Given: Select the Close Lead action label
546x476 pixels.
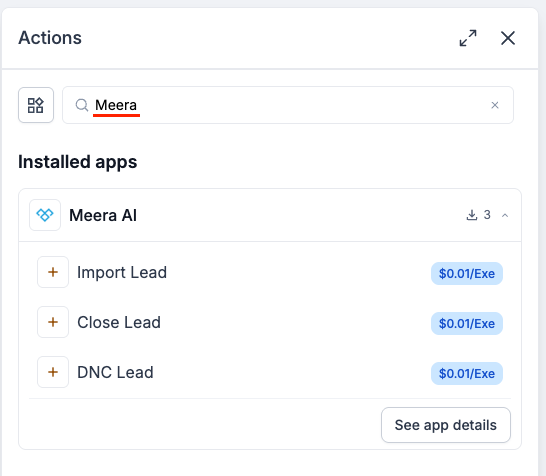Looking at the screenshot, I should (119, 322).
